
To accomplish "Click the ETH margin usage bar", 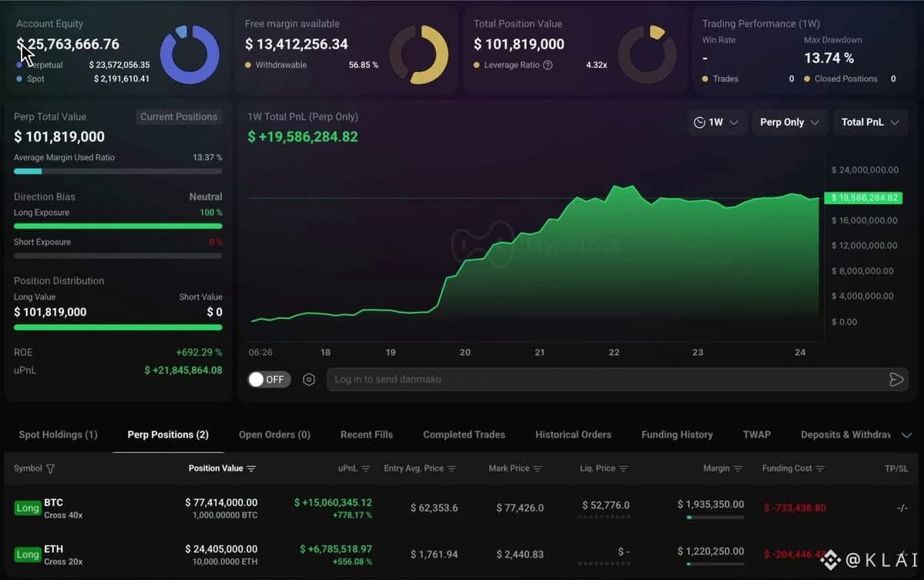I will point(715,564).
